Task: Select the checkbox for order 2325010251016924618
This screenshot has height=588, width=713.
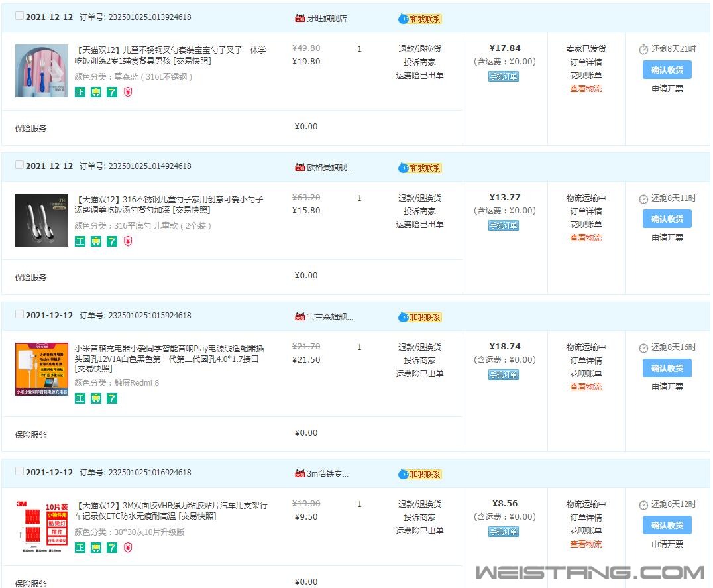Action: coord(20,471)
